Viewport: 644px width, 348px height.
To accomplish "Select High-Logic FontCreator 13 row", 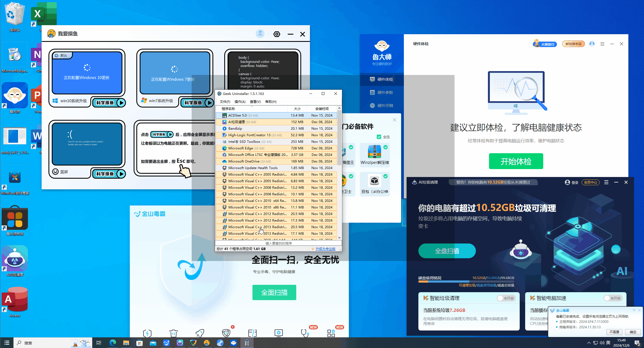I will pos(276,135).
